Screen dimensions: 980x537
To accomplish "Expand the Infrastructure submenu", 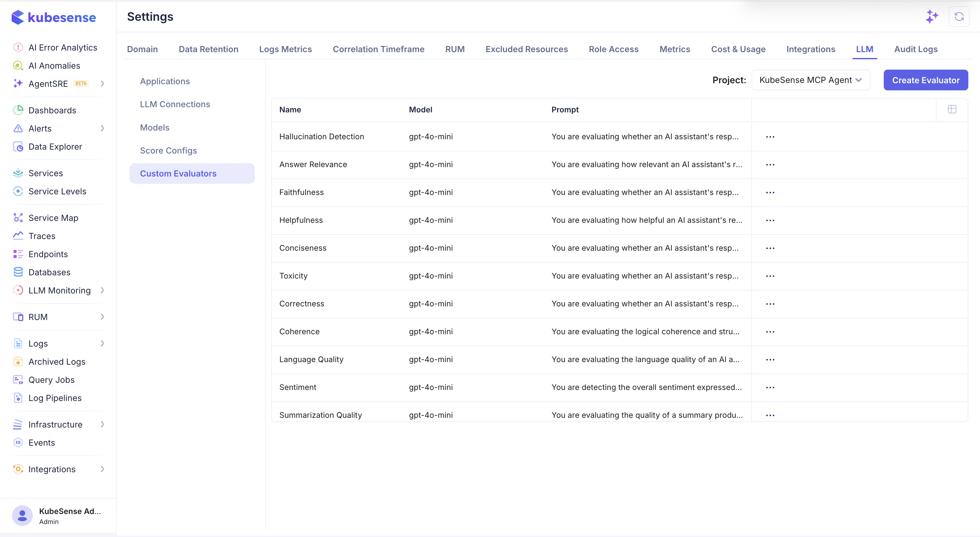I will click(102, 424).
